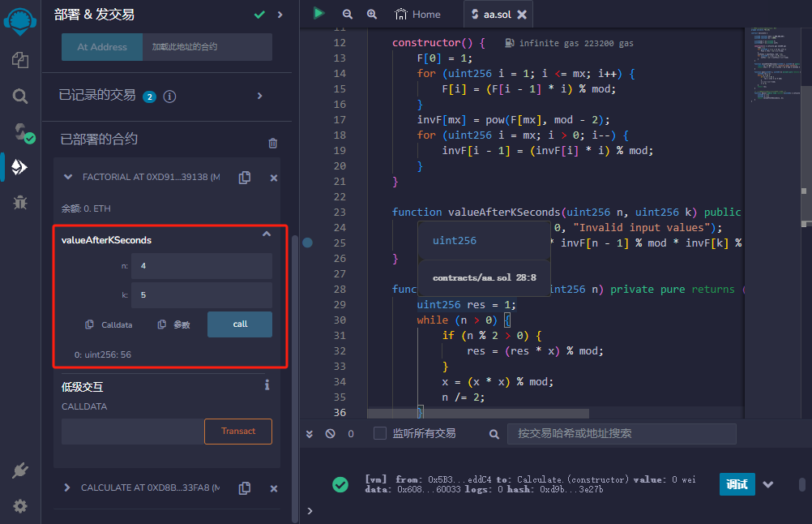Show info about recorded transactions

coord(169,97)
